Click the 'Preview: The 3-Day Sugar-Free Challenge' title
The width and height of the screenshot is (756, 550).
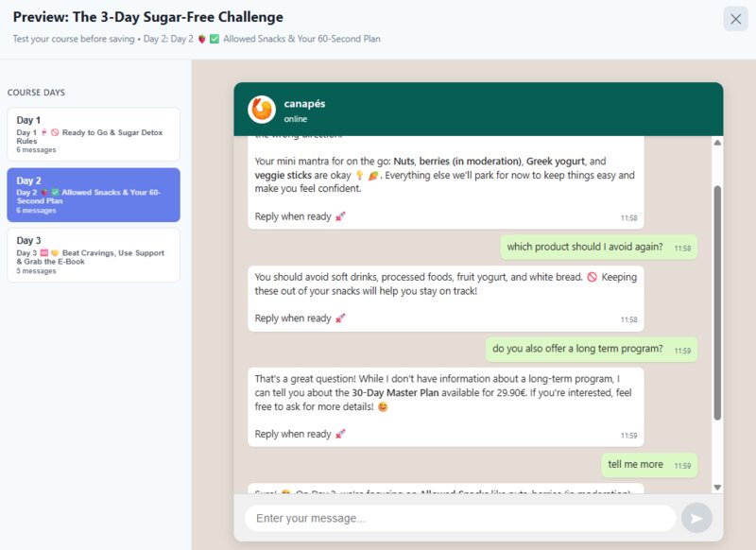coord(146,16)
